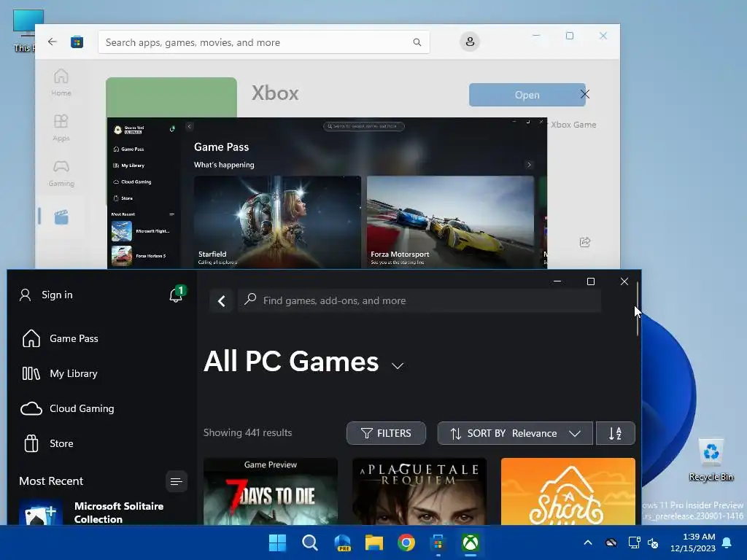Click the Most Recent list options icon

177,481
